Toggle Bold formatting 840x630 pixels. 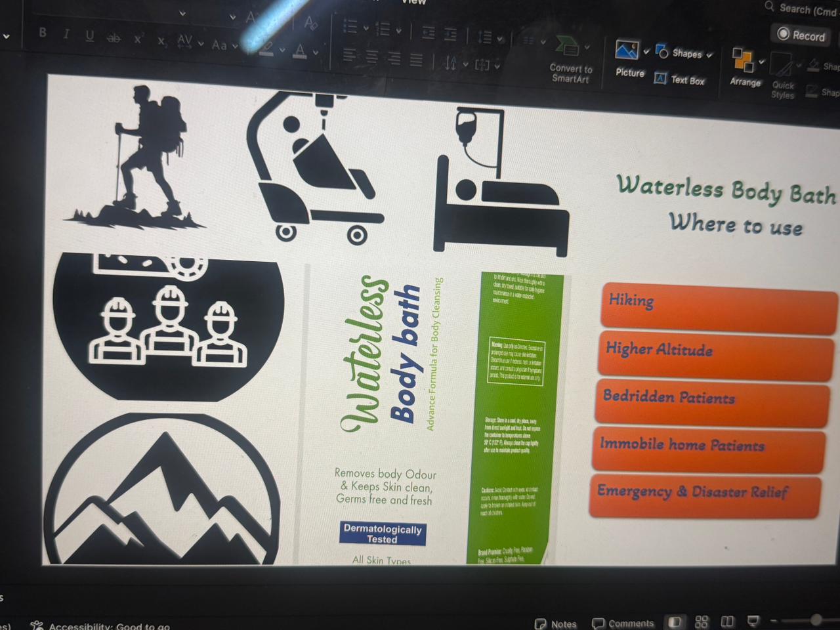pyautogui.click(x=43, y=32)
